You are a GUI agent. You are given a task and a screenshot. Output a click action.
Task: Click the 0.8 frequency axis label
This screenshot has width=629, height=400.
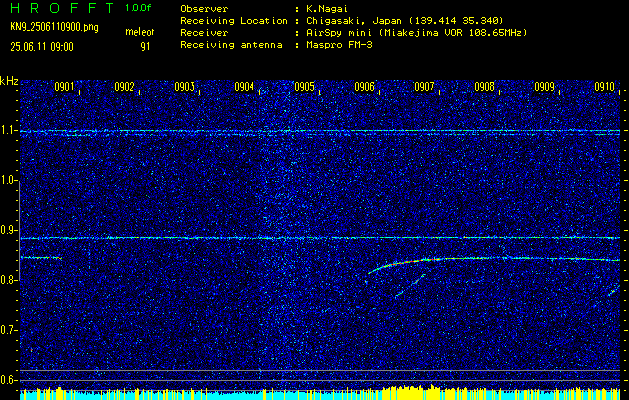tap(8, 280)
